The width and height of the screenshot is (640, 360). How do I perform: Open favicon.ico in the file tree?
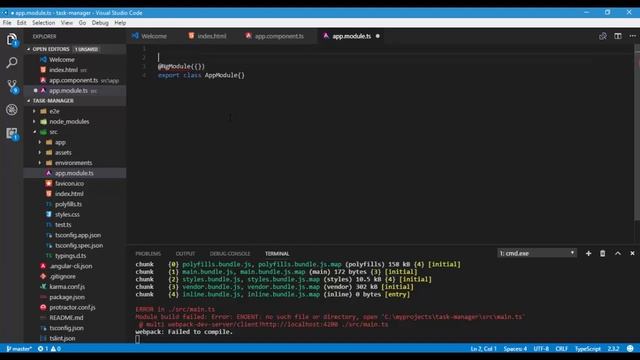(69, 184)
